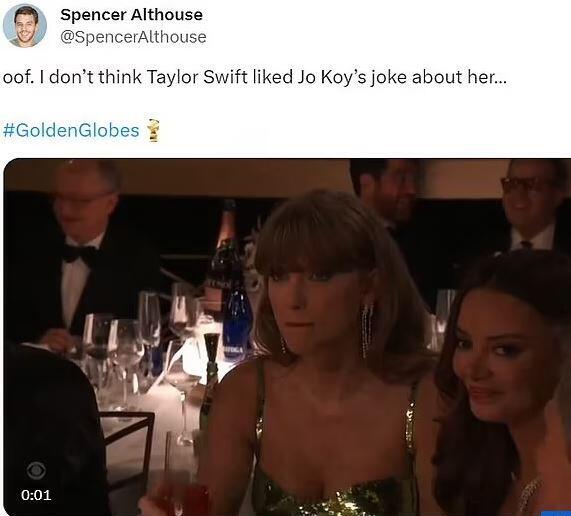
Task: Click the blue corner button on video
Action: (556, 513)
